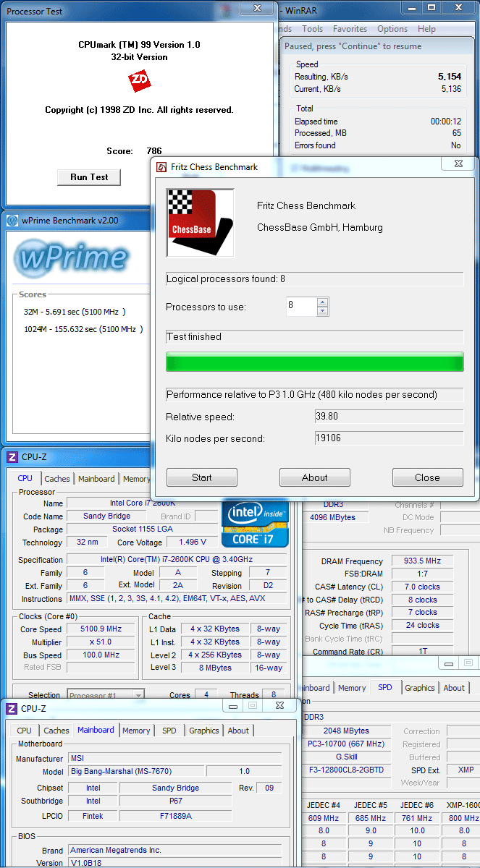Open Caches tab in front Mainboard CPU-Z window
Screen dimensions: 480x868
point(56,731)
